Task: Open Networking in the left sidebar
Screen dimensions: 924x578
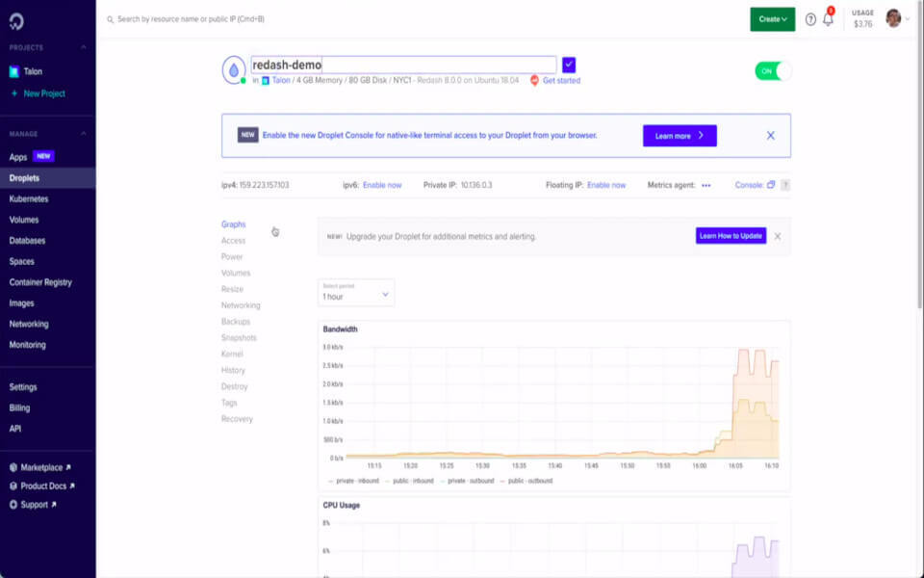Action: click(29, 324)
